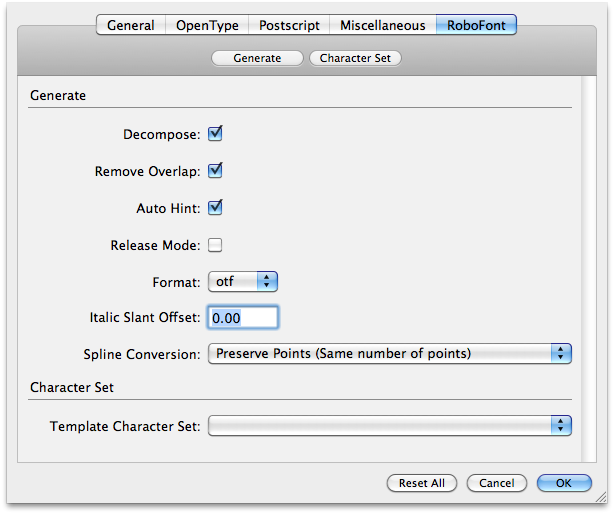Disable the Auto Hint checkbox
The height and width of the screenshot is (514, 614).
[x=215, y=208]
